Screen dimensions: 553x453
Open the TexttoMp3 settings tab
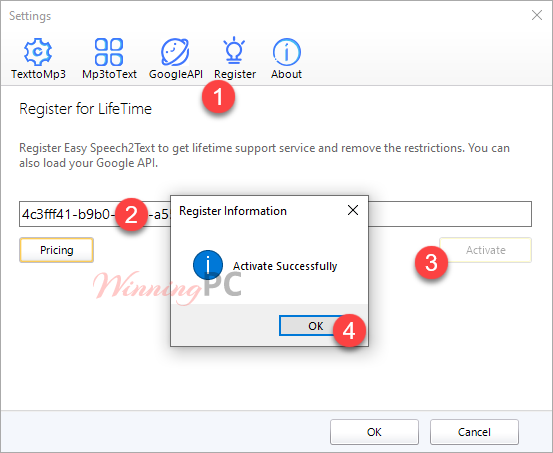coord(38,59)
